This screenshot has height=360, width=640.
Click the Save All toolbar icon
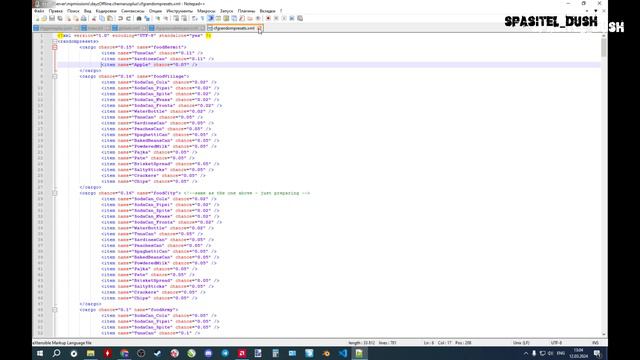point(60,18)
